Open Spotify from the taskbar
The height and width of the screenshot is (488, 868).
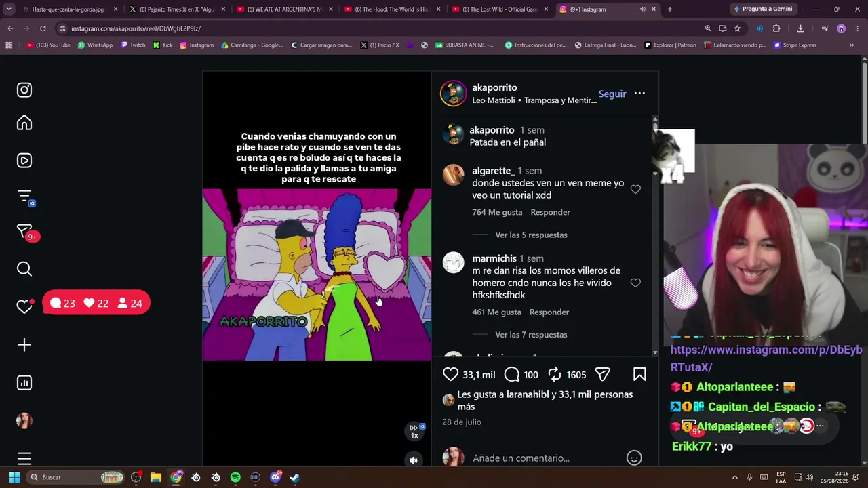click(235, 477)
